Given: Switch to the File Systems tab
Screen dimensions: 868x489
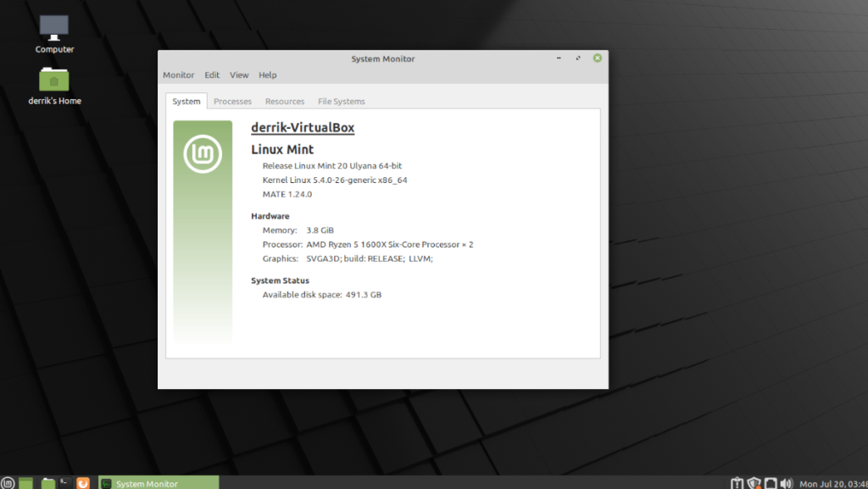Looking at the screenshot, I should (341, 101).
